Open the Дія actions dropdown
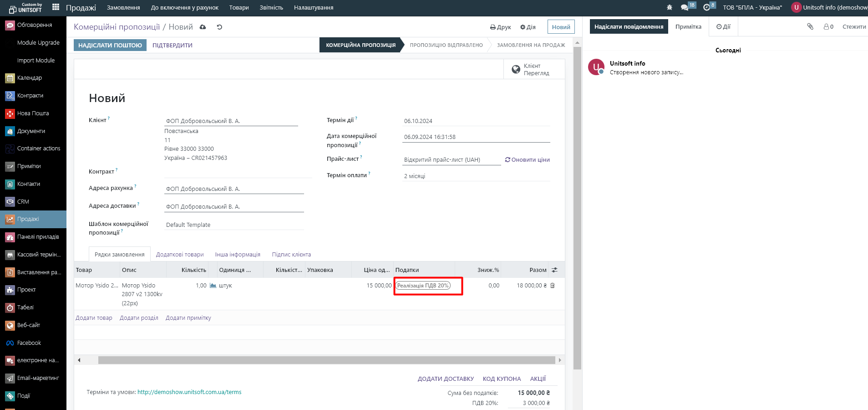Image resolution: width=868 pixels, height=410 pixels. tap(528, 27)
